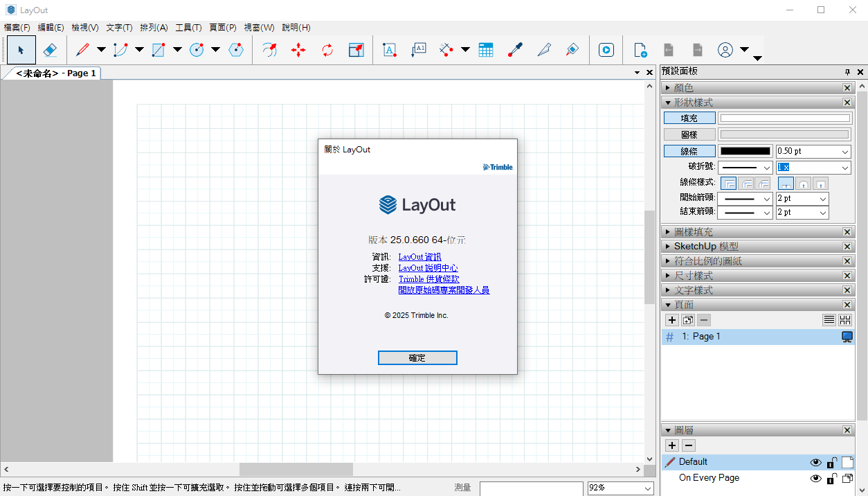Remove the selected layer with minus button

[x=689, y=445]
